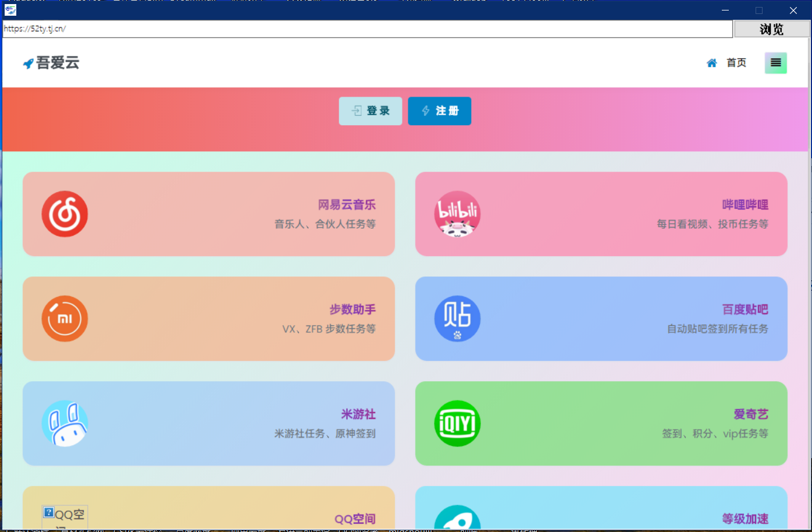Click the Mi step counter icon
The height and width of the screenshot is (532, 812).
coord(65,318)
